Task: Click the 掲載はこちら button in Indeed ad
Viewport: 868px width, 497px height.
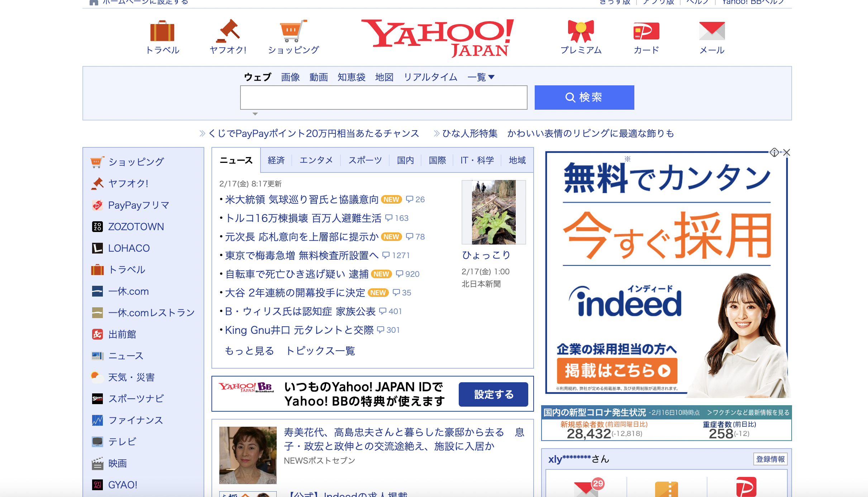Action: [617, 371]
